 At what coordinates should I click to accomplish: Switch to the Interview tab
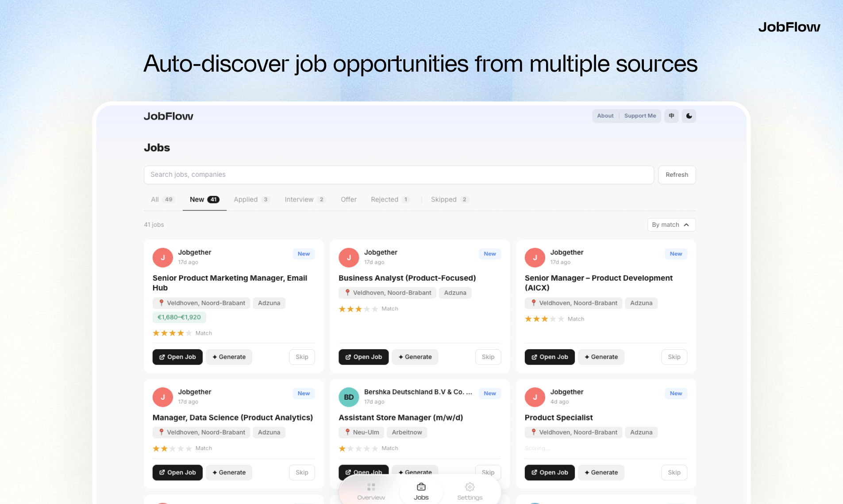[305, 199]
